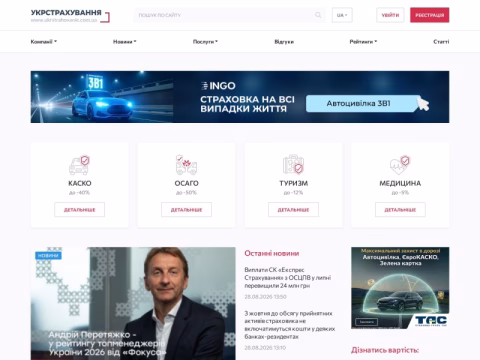
Task: Click the www.ukrstrahovanie.com.ua text under logo
Action: pyautogui.click(x=64, y=20)
